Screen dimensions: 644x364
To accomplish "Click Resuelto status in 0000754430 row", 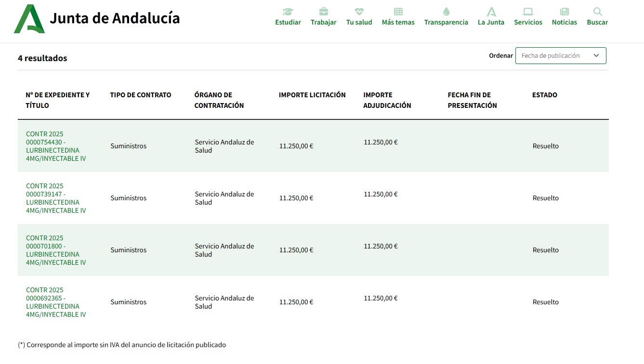I will coord(546,146).
